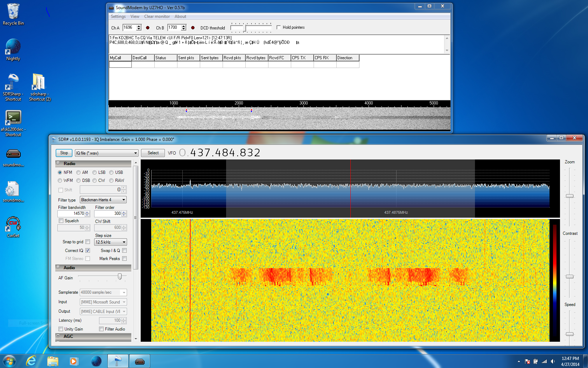This screenshot has height=368, width=588.
Task: Click the Windows Start orb
Action: tap(9, 361)
